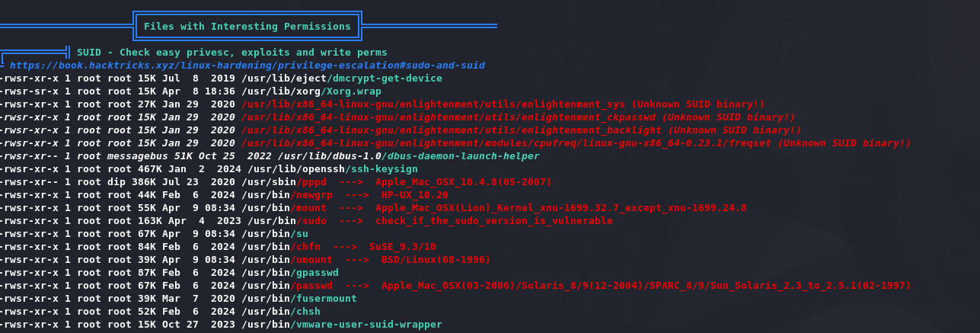Screen dimensions: 980x333
Task: Click the check_if_the_sudo_version_is_vulnerable text
Action: tap(493, 221)
